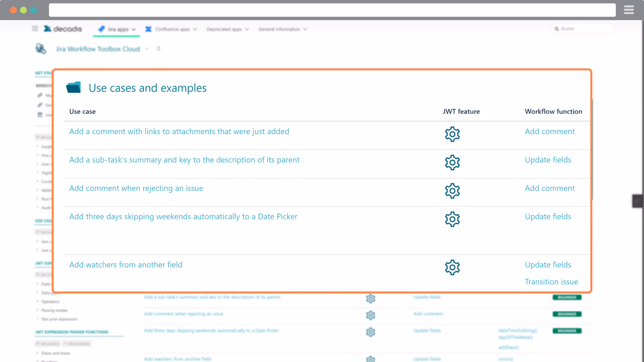Open Operators sidebar item

pyautogui.click(x=50, y=301)
